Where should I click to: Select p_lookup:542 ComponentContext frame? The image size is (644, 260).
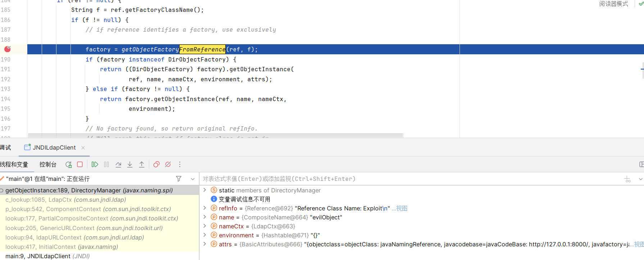(99, 209)
